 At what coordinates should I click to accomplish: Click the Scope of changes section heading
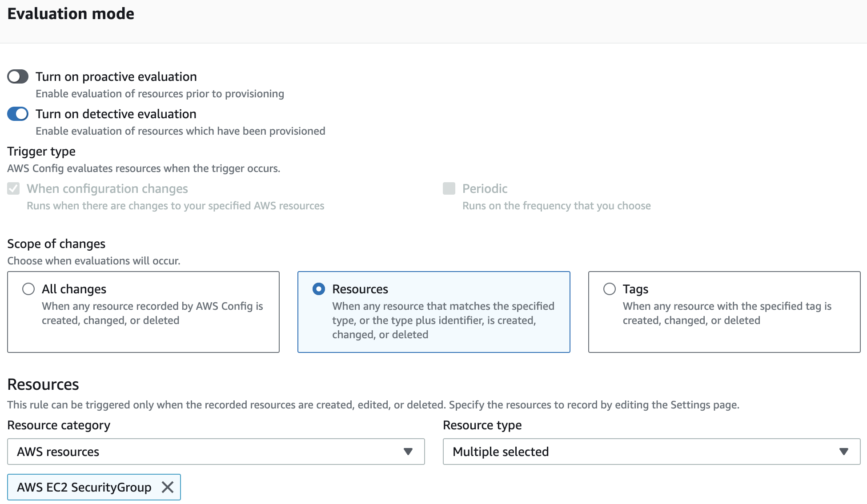(56, 244)
